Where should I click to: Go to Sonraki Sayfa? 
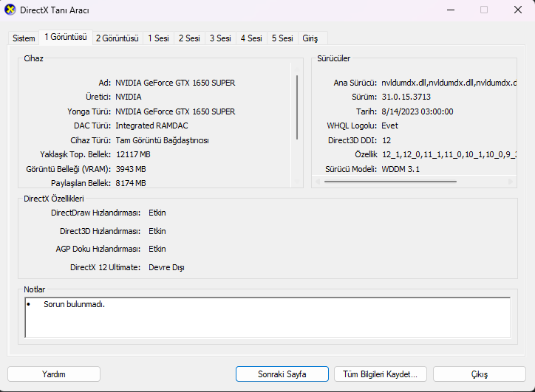click(282, 374)
